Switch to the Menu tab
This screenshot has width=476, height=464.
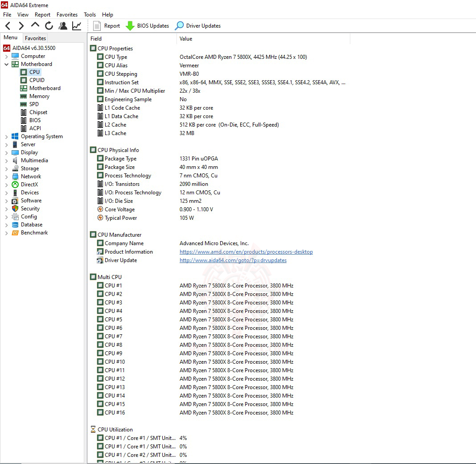click(11, 37)
